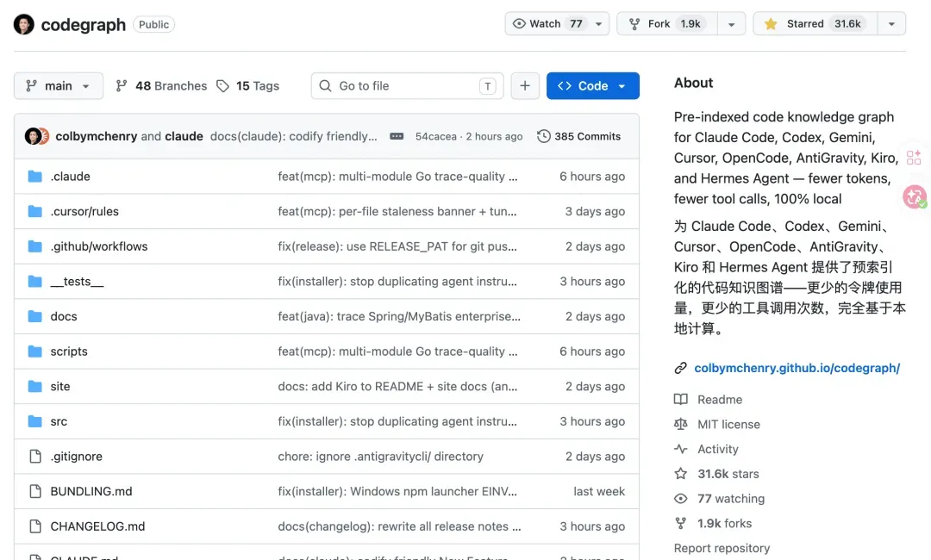Click the pink grid extension icon

click(x=914, y=157)
